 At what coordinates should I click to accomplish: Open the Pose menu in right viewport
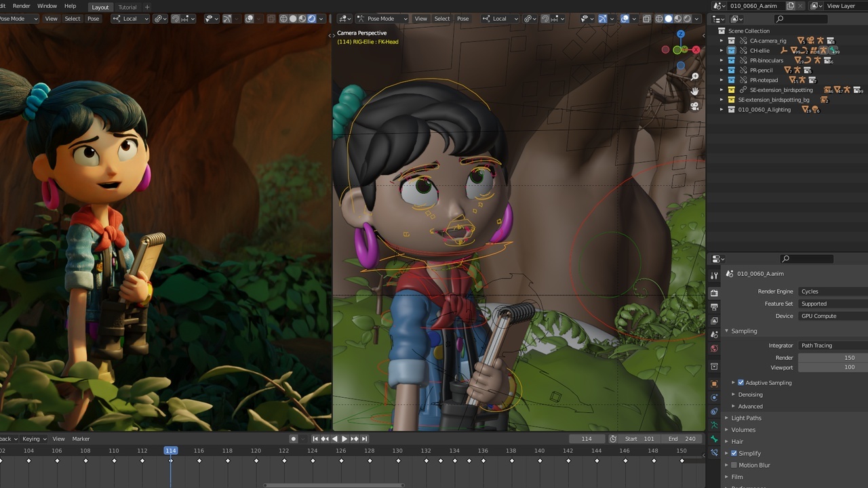462,18
